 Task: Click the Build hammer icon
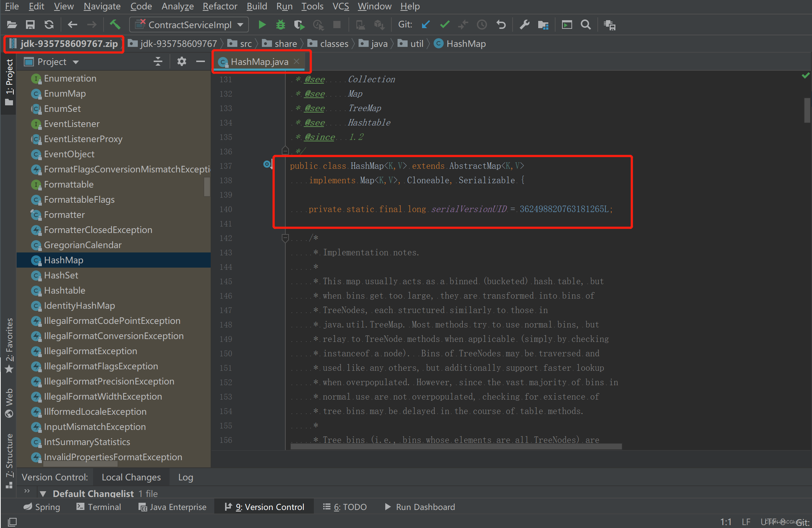(115, 25)
